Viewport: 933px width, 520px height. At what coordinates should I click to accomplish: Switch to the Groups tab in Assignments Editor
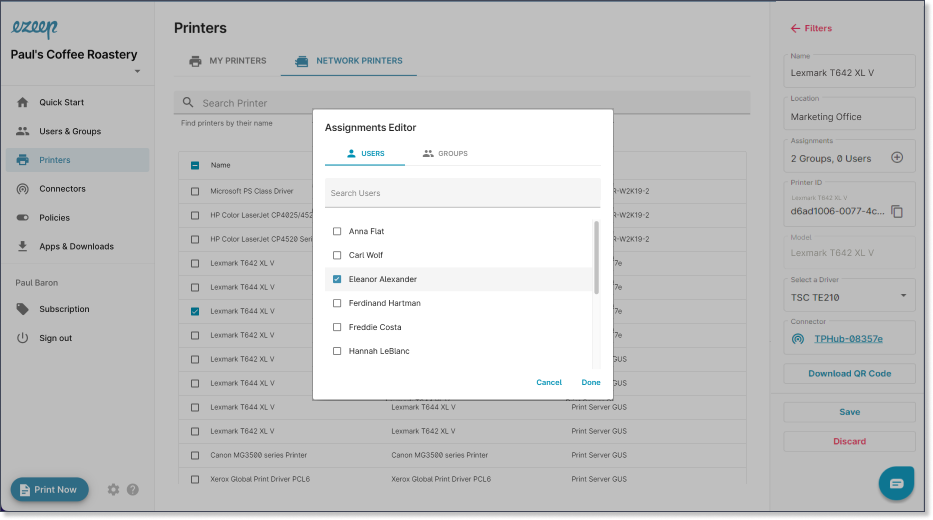pos(444,154)
